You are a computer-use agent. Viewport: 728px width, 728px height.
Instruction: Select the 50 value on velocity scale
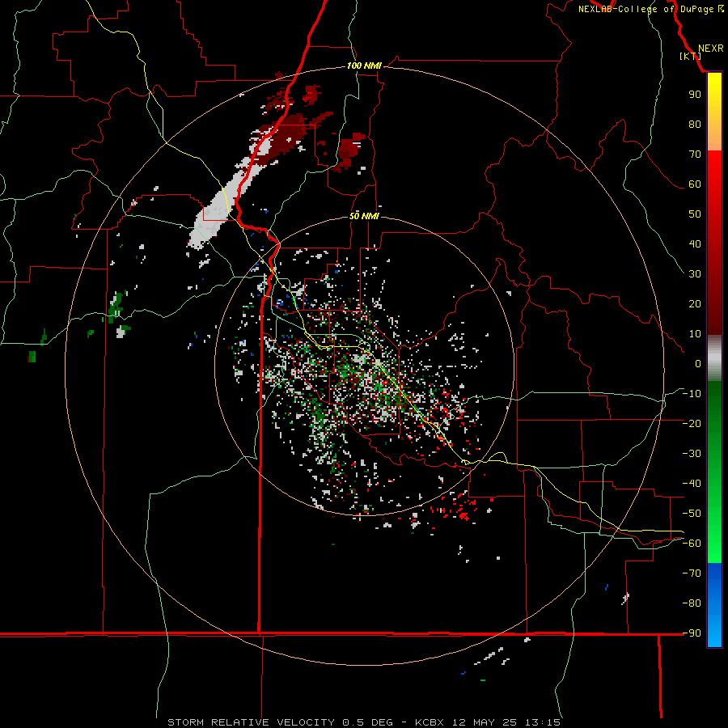click(x=695, y=214)
